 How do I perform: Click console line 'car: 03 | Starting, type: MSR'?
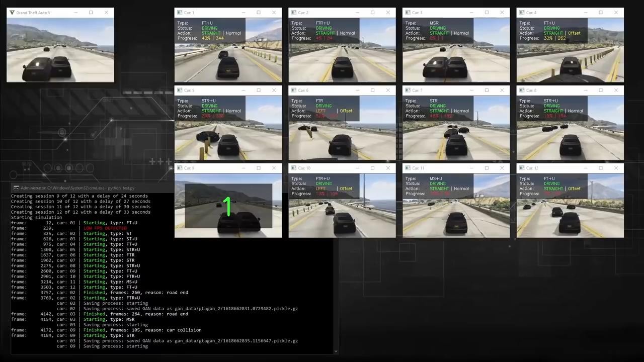tap(73, 319)
